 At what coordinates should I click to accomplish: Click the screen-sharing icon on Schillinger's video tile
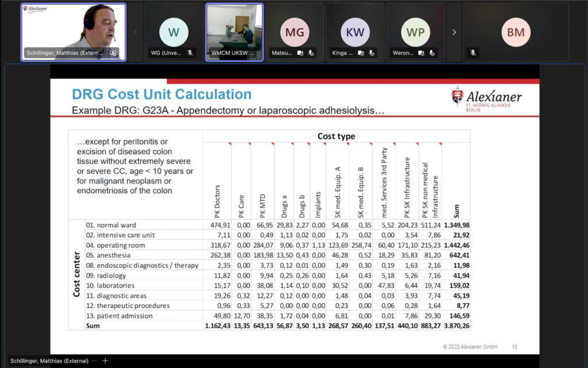[113, 53]
